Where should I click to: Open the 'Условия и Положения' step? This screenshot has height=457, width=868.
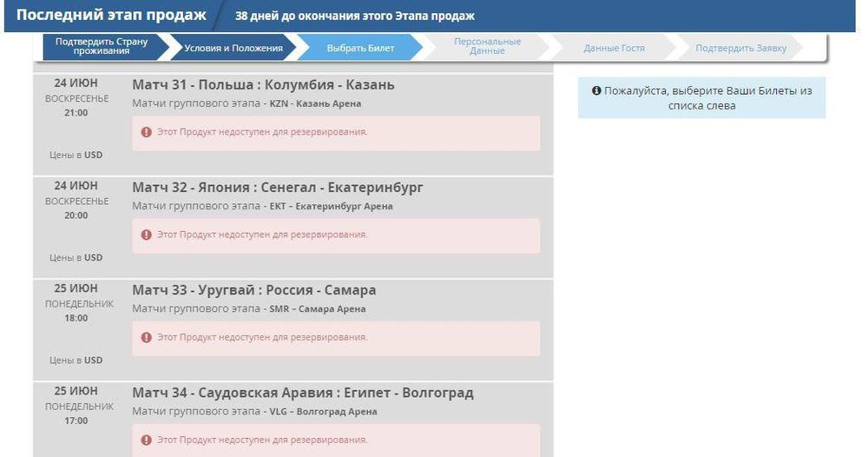pos(233,48)
